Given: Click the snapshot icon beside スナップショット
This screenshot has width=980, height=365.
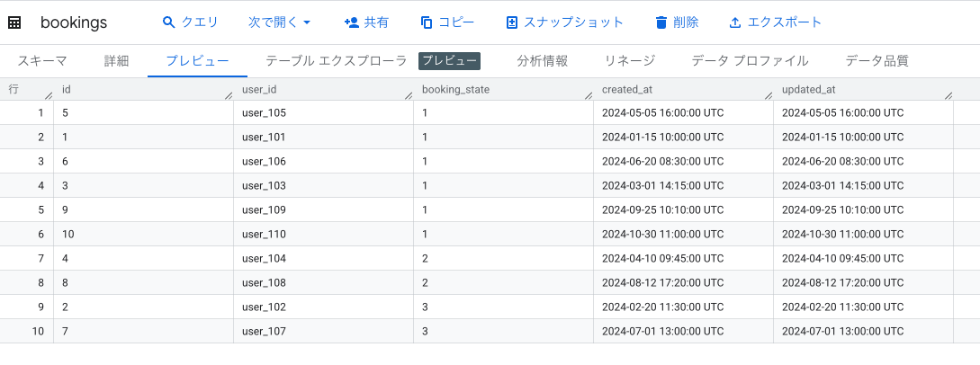Looking at the screenshot, I should pos(512,23).
